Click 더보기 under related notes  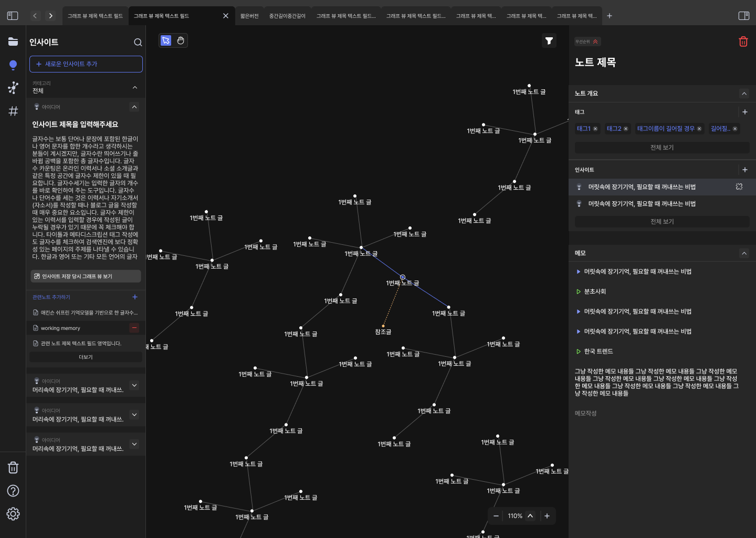[86, 357]
